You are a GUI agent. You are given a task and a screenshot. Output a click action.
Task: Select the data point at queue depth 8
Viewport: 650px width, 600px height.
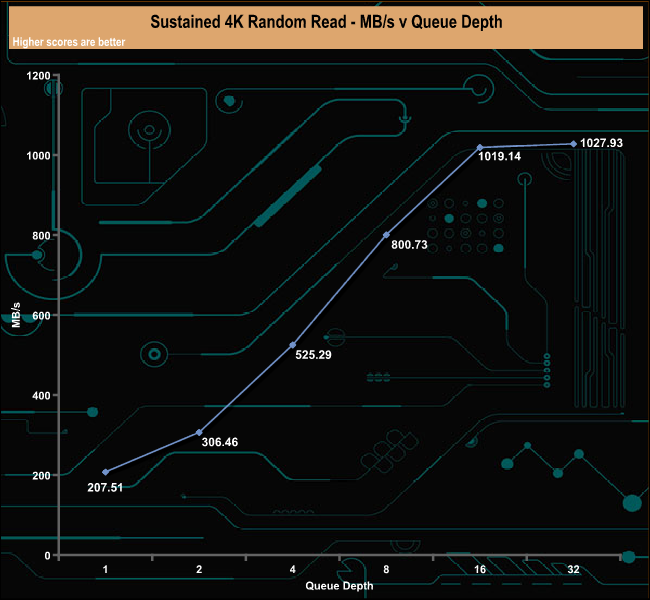[x=386, y=235]
